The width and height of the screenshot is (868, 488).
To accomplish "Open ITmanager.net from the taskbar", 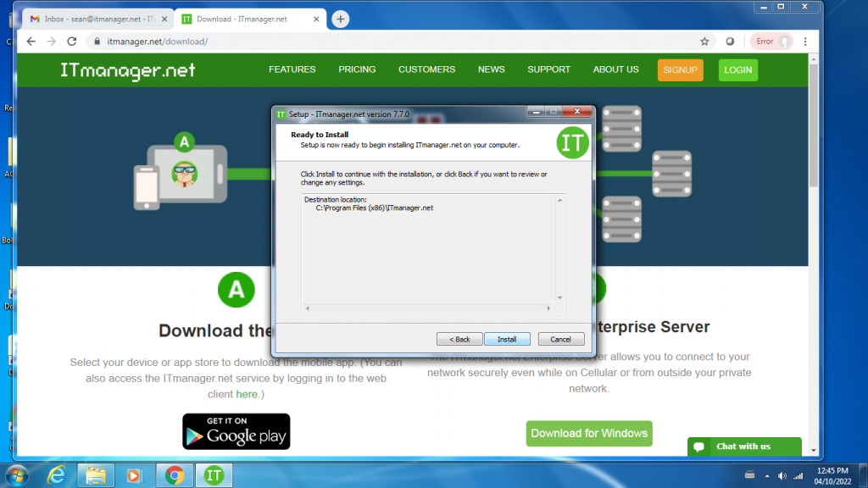I will pos(214,475).
